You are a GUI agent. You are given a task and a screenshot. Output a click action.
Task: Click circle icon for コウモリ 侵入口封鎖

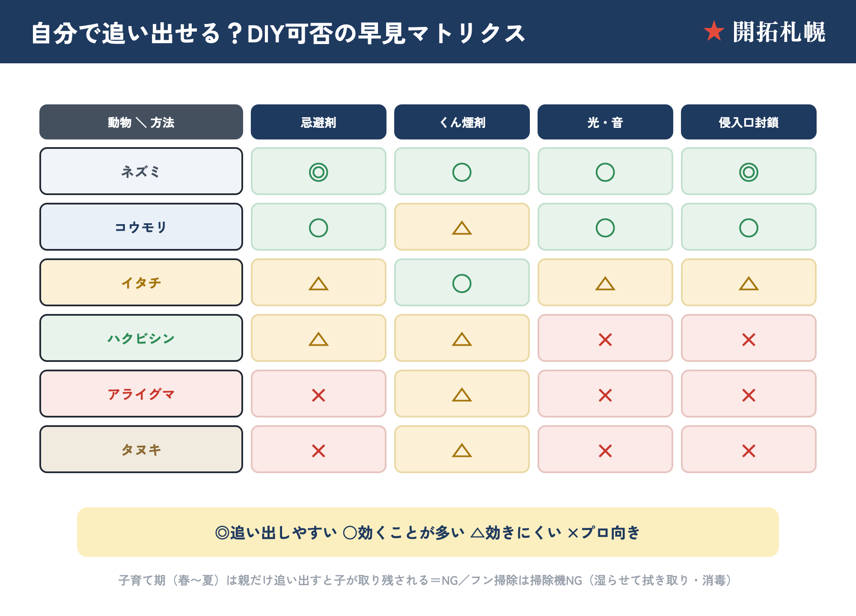click(x=749, y=228)
